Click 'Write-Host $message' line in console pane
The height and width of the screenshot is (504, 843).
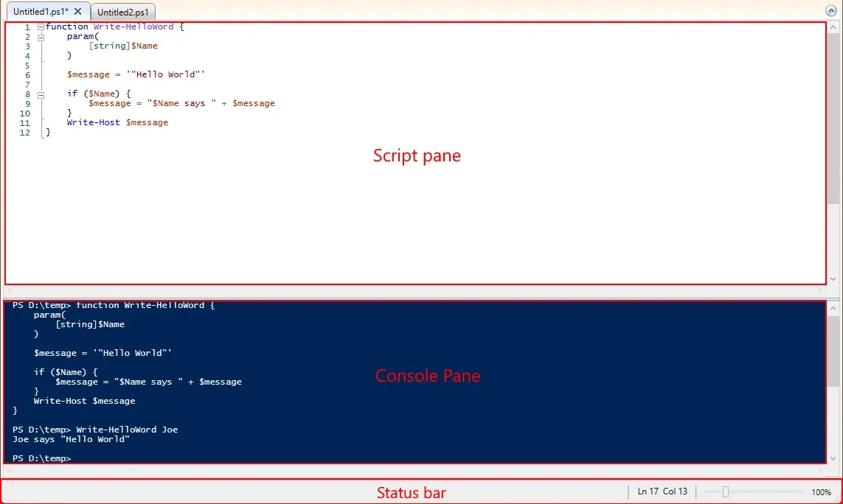tap(84, 401)
